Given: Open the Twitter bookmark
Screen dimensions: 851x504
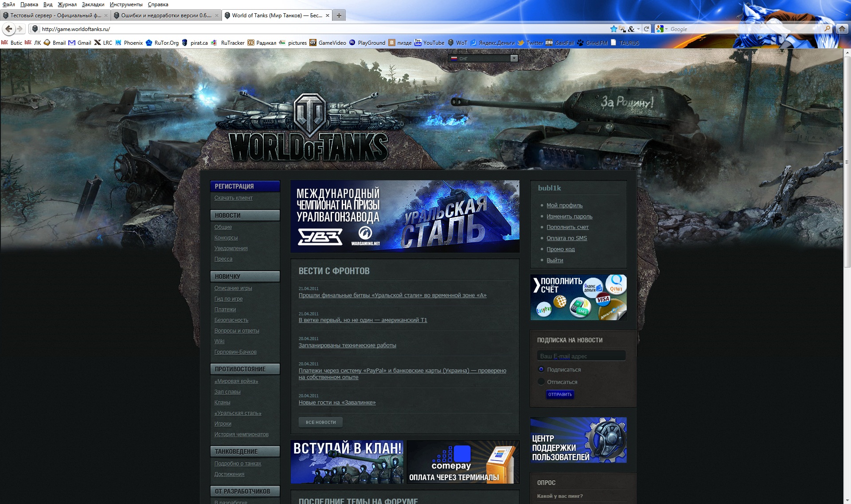Looking at the screenshot, I should tap(530, 43).
